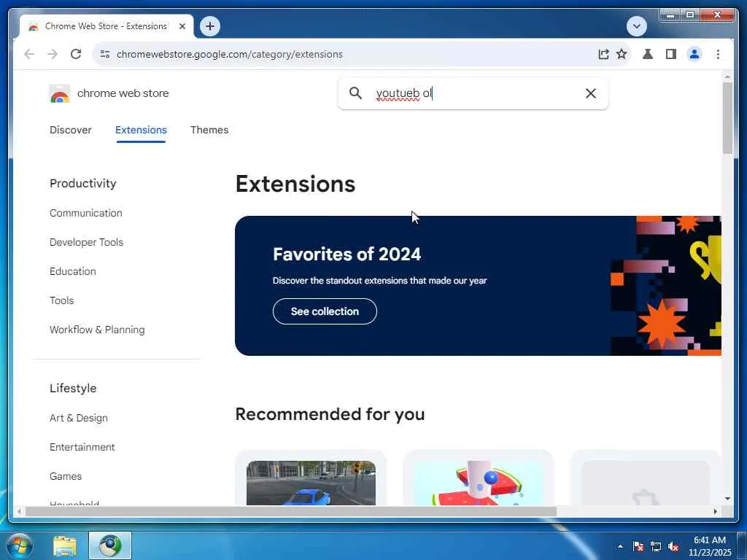Open the Art & Design category

tap(79, 418)
